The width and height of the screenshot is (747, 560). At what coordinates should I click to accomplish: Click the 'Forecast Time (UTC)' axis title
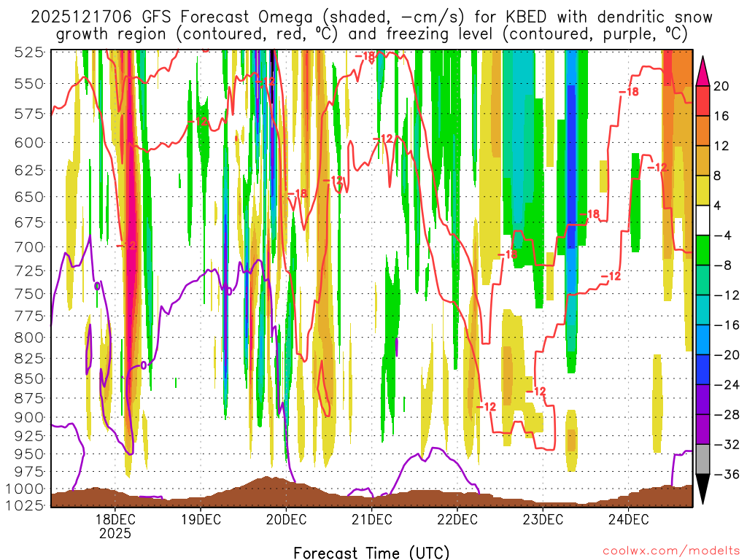coord(371,553)
